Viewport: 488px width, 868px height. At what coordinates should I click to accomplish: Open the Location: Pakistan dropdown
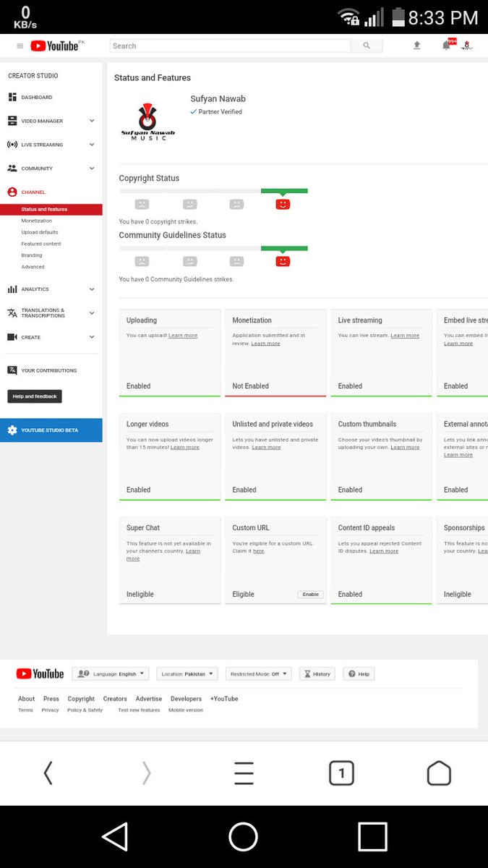pos(187,673)
